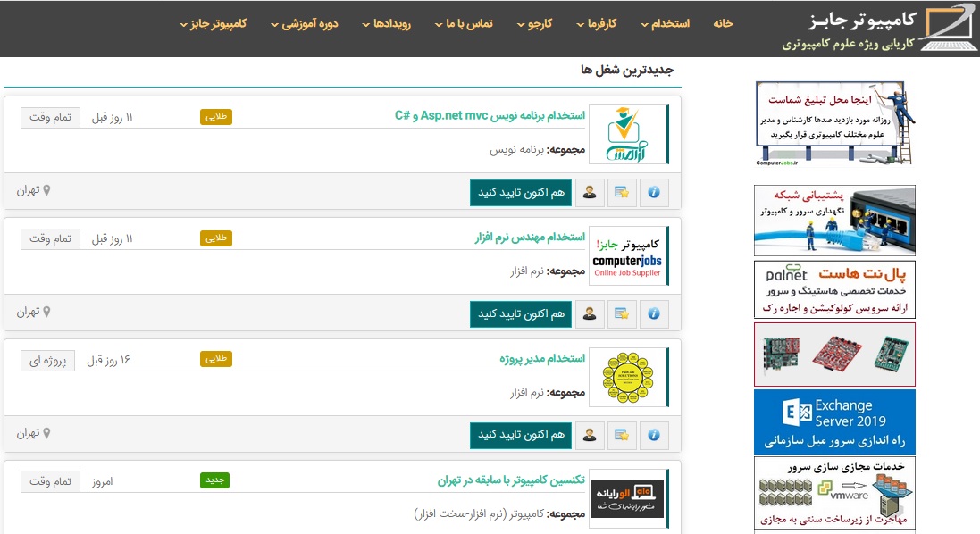Click تمام وقت tag on تکنسین کامپیوتر job
Image resolution: width=980 pixels, height=534 pixels.
(x=50, y=481)
